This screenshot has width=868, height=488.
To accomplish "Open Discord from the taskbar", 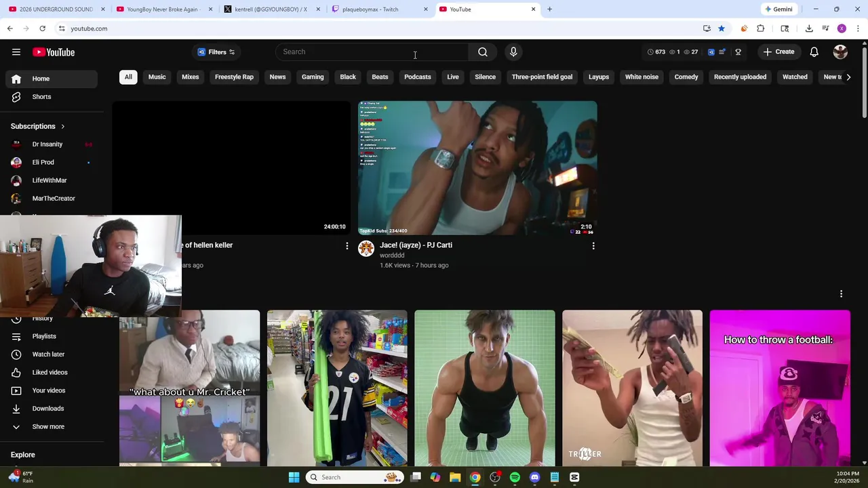I will (534, 477).
